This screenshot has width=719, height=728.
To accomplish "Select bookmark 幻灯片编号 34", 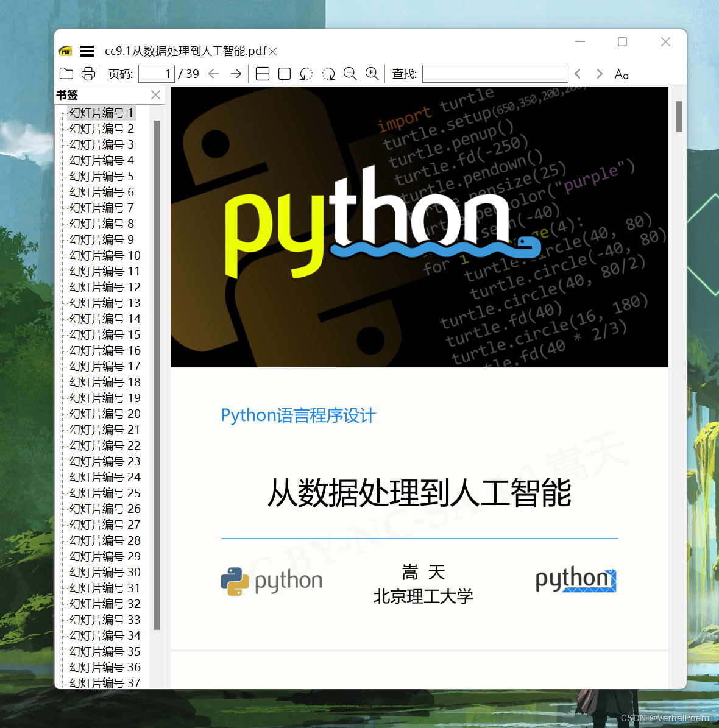I will point(105,635).
